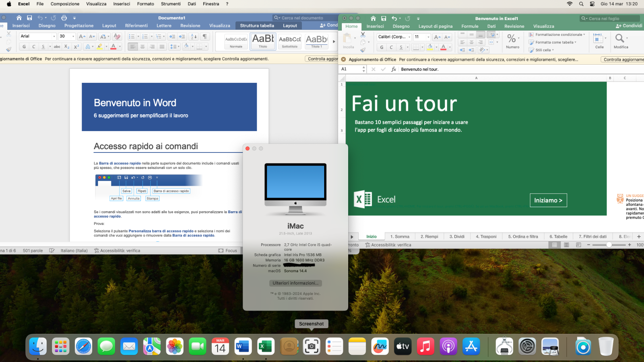
Task: Click Focus mode in Word status bar
Action: [x=228, y=251]
